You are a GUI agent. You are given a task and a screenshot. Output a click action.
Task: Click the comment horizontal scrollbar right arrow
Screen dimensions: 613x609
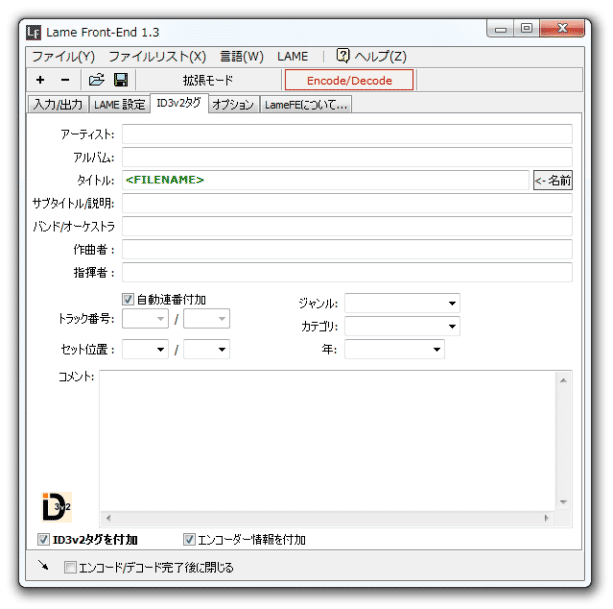coord(547,518)
